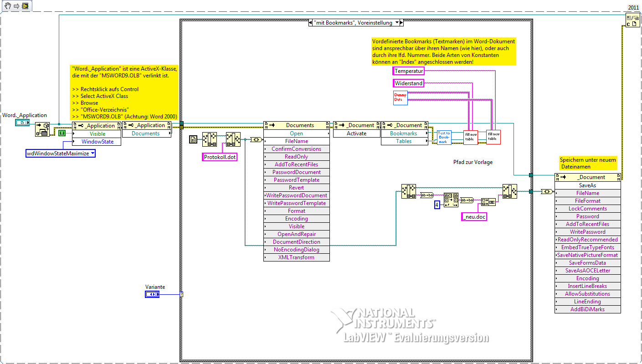The height and width of the screenshot is (364, 642).
Task: Open the case structure selector label dropdown
Action: (397, 22)
